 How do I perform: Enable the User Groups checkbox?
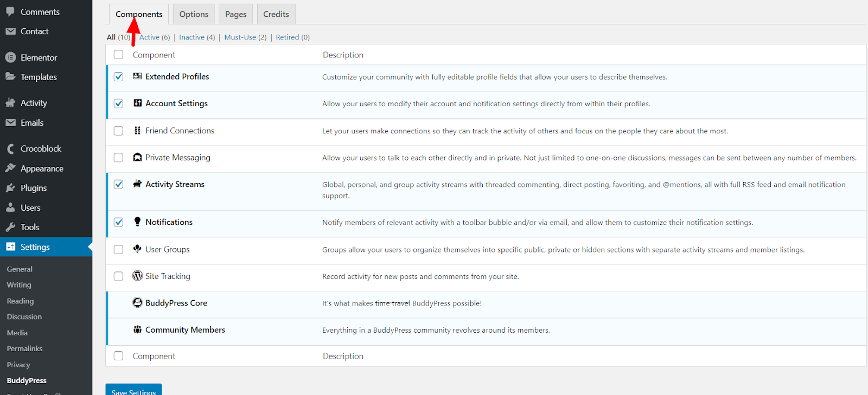click(118, 249)
